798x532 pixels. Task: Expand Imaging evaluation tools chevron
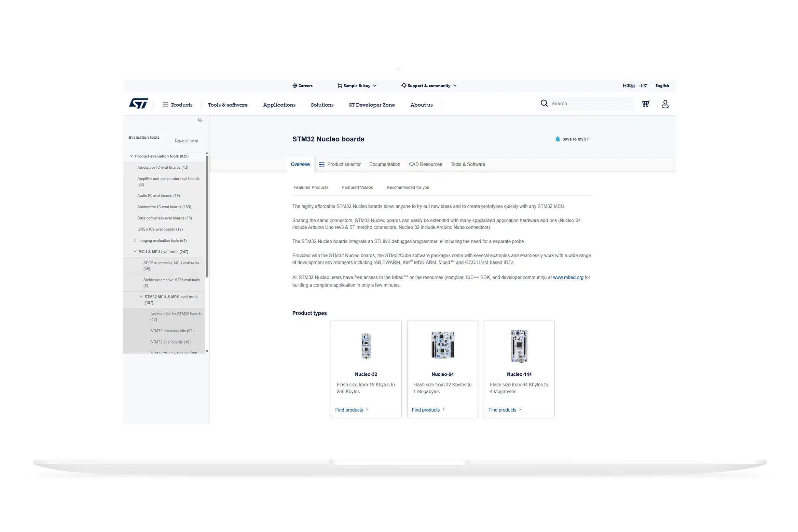pyautogui.click(x=135, y=240)
